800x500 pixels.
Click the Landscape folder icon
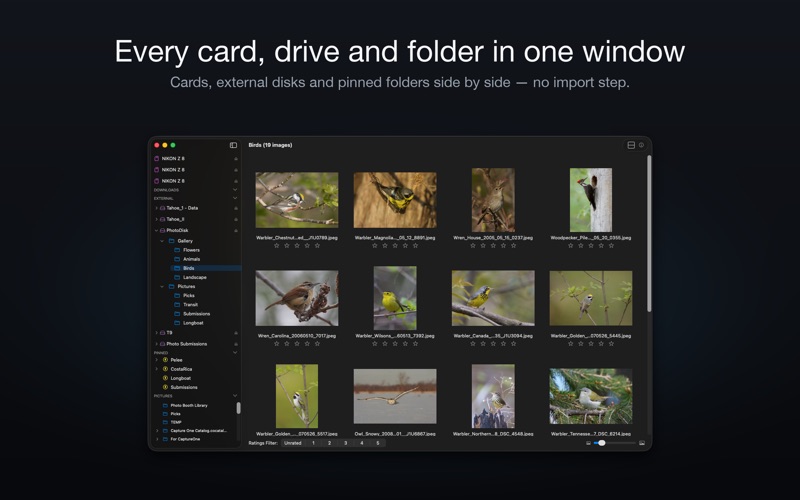[x=177, y=278]
